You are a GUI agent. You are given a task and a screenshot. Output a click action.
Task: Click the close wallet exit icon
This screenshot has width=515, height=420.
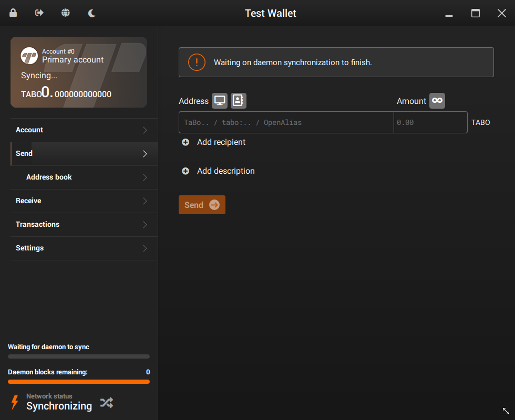click(39, 13)
